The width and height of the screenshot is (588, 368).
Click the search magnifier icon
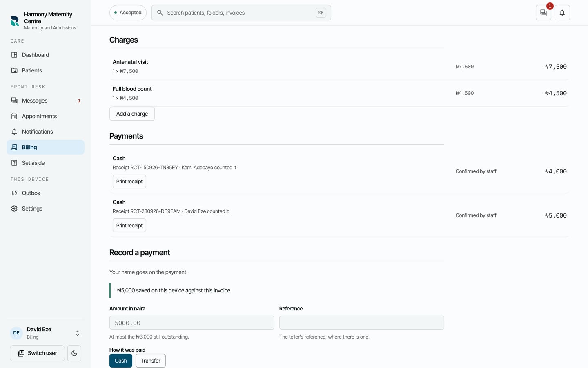click(x=160, y=13)
